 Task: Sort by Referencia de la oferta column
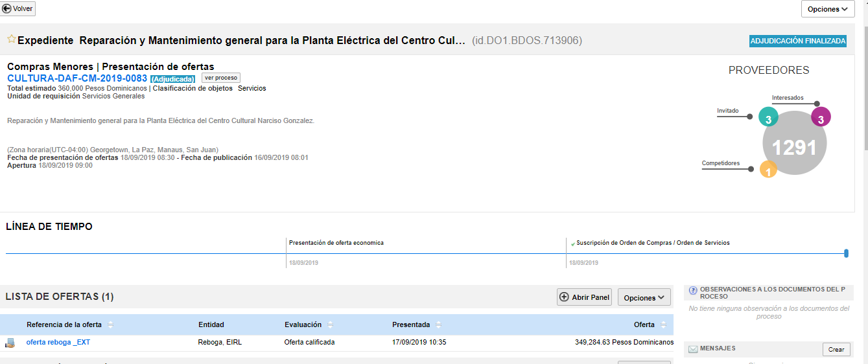point(110,324)
